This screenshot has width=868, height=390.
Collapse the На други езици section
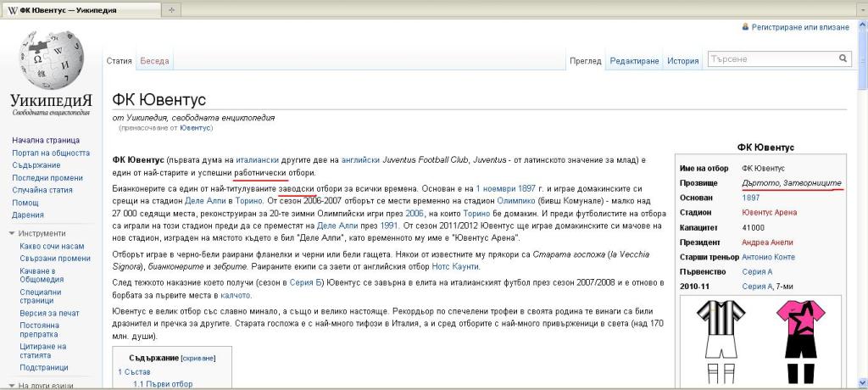click(41, 386)
